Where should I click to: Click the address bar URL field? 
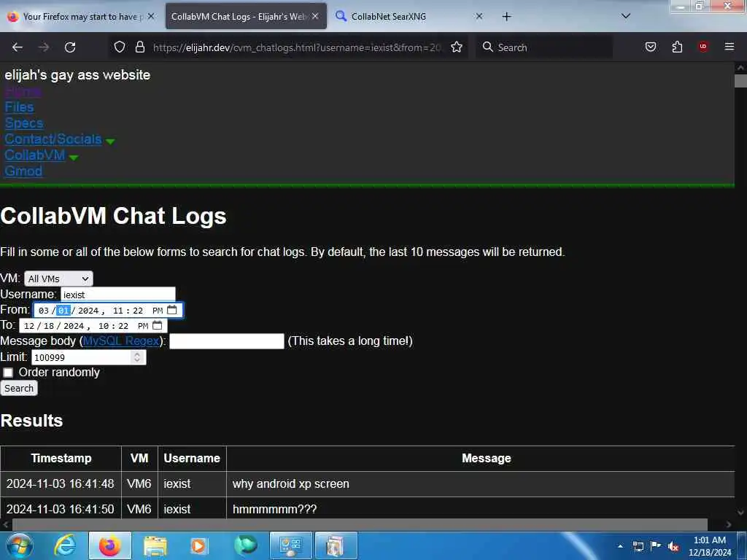pyautogui.click(x=296, y=47)
